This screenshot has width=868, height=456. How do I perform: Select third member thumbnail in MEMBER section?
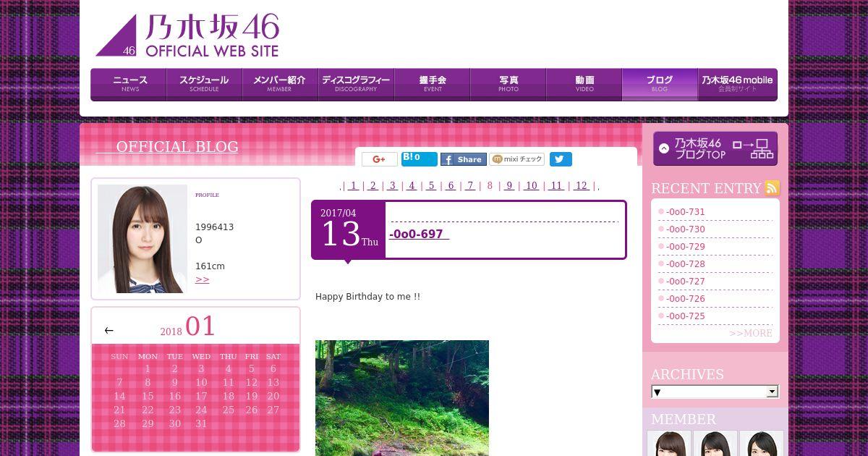(762, 443)
